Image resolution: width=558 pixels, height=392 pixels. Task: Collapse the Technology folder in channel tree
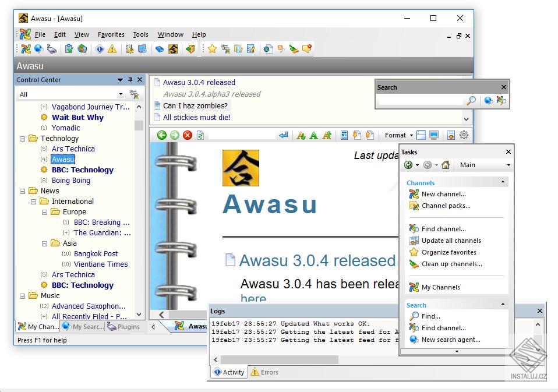pyautogui.click(x=22, y=139)
